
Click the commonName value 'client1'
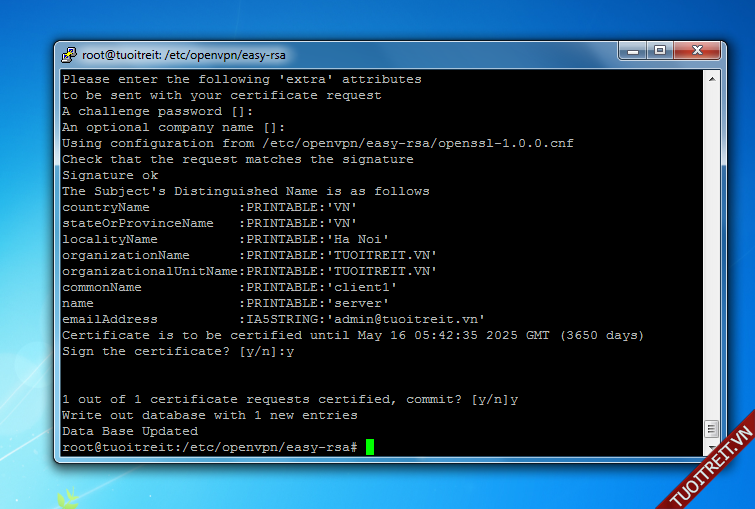(x=363, y=287)
